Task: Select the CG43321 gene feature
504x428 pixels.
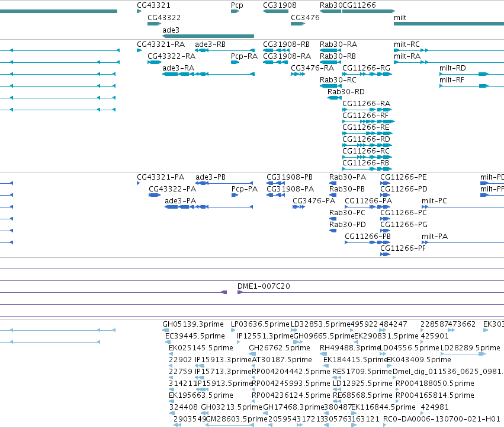Action: 139,11
